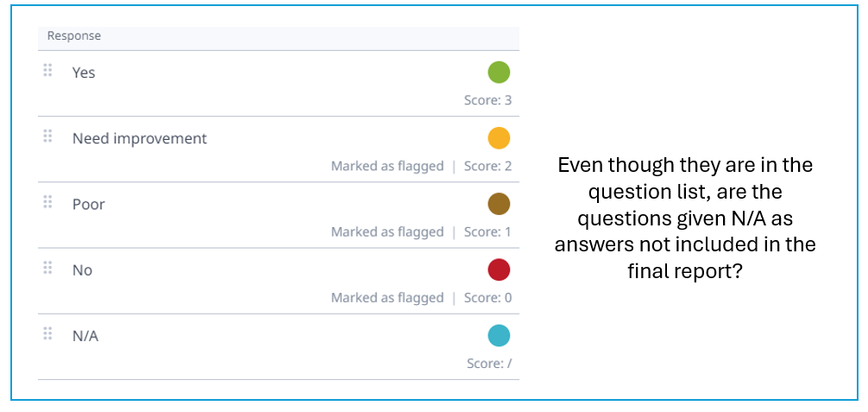Click Marked as flagged on Poor row
868x412 pixels.
point(387,231)
